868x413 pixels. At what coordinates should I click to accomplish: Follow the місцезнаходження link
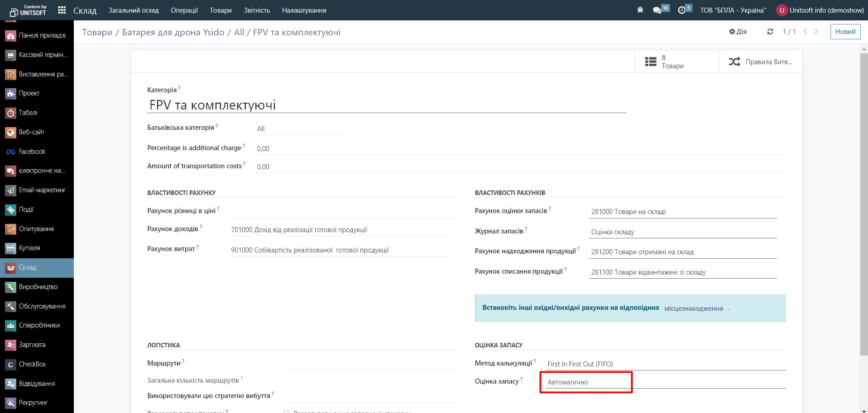[x=693, y=309]
